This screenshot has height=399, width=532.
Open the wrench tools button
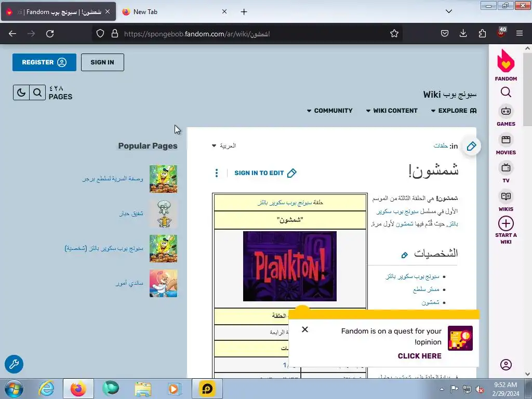pyautogui.click(x=14, y=364)
